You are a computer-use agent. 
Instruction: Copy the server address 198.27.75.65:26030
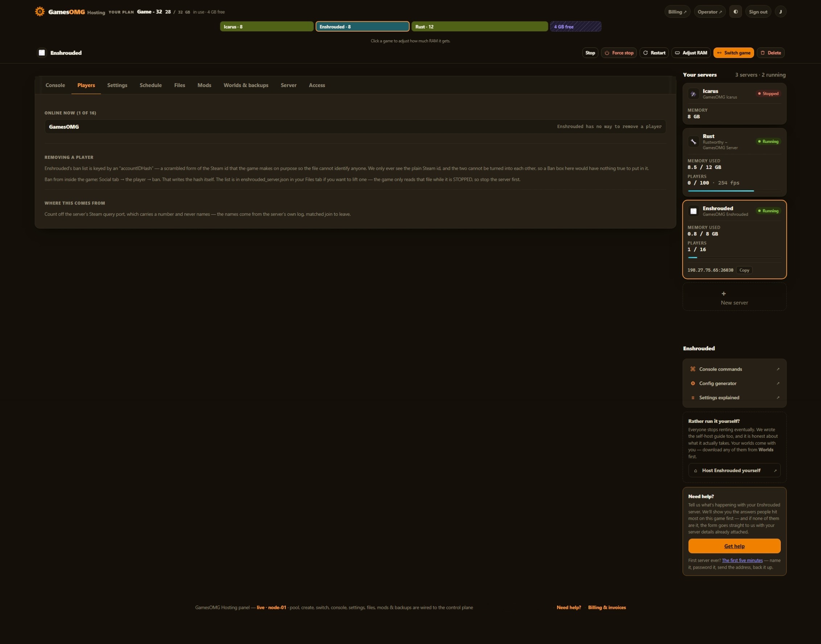[x=744, y=271]
